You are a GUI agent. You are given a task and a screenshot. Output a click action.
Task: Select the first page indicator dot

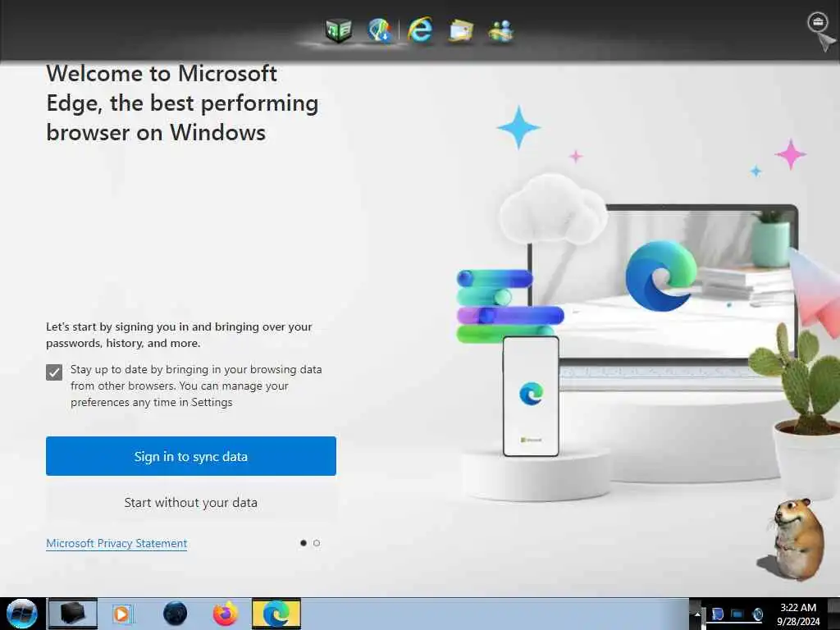[x=304, y=543]
